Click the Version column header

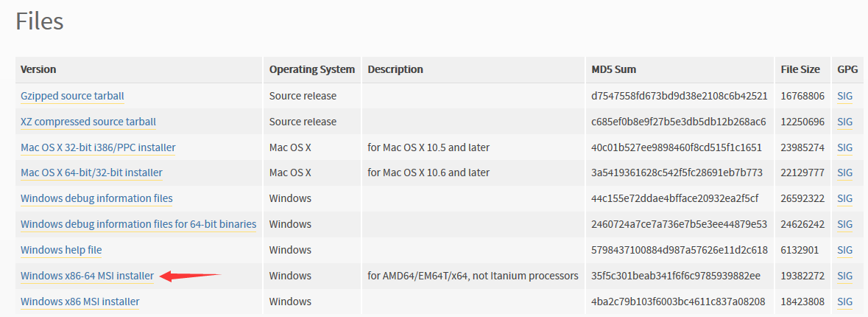(x=38, y=70)
